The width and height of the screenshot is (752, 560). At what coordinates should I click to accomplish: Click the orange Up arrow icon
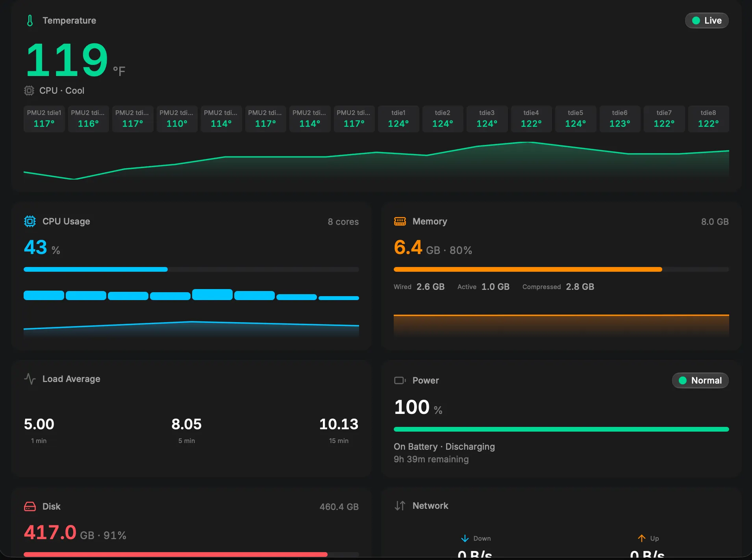point(641,538)
